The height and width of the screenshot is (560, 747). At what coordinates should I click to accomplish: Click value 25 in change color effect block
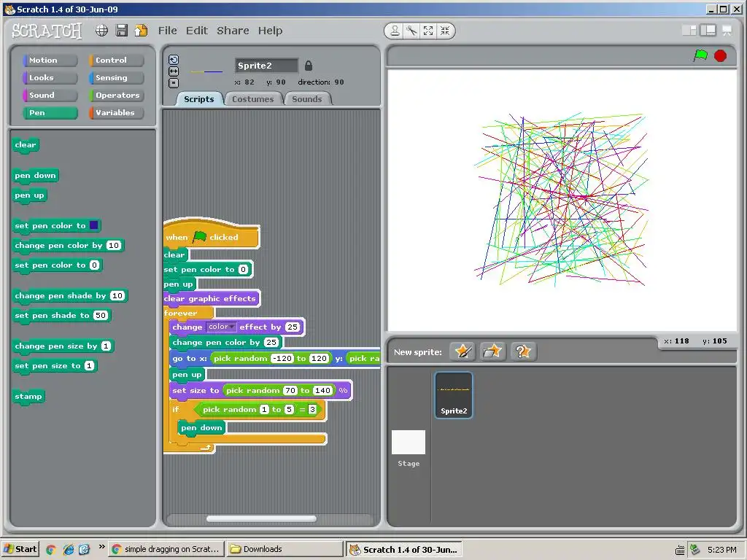(293, 327)
